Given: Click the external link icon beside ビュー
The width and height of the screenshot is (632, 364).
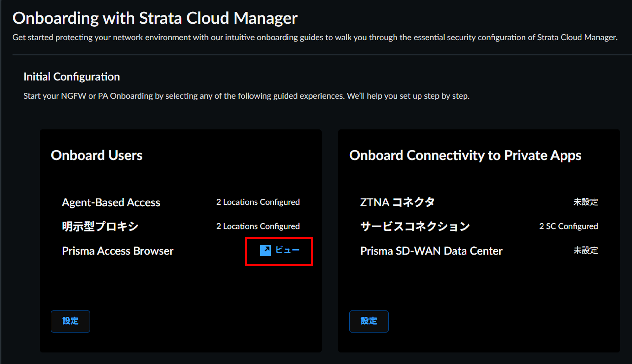Looking at the screenshot, I should [x=265, y=250].
